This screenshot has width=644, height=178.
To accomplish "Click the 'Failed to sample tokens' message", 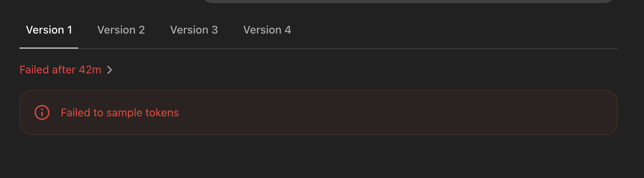I will click(120, 113).
